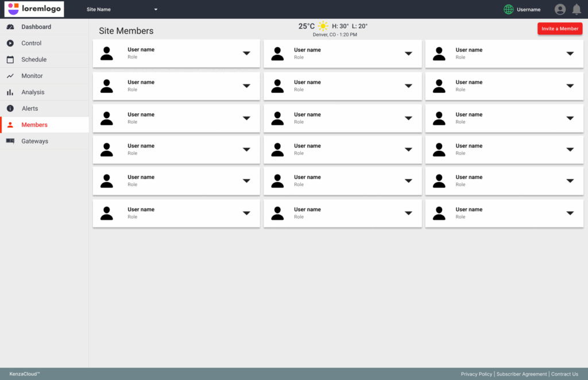
Task: Click the sun weather icon
Action: tap(323, 26)
